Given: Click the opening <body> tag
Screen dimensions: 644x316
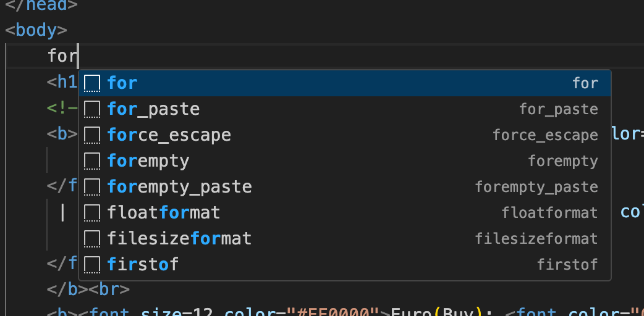Looking at the screenshot, I should [x=36, y=30].
